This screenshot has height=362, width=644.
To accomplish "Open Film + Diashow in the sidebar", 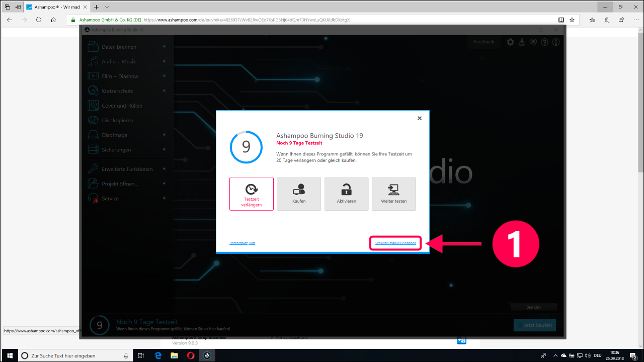I will [x=127, y=76].
